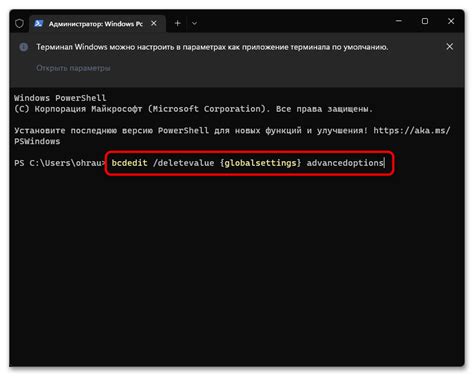This screenshot has width=474, height=376.
Task: Click the Windows PowerShell header line
Action: (60, 98)
